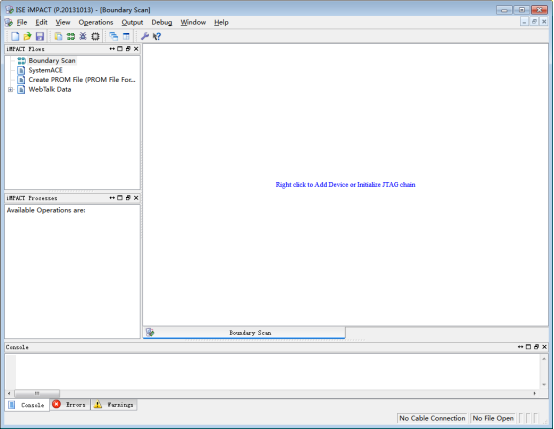Image resolution: width=554 pixels, height=429 pixels.
Task: Select the Boundary Scan document tab
Action: (x=244, y=333)
